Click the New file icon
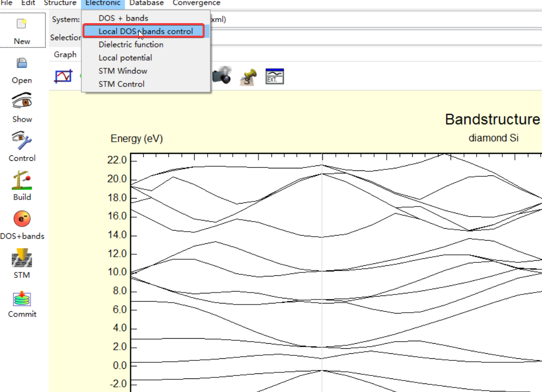542x392 pixels. click(x=22, y=24)
